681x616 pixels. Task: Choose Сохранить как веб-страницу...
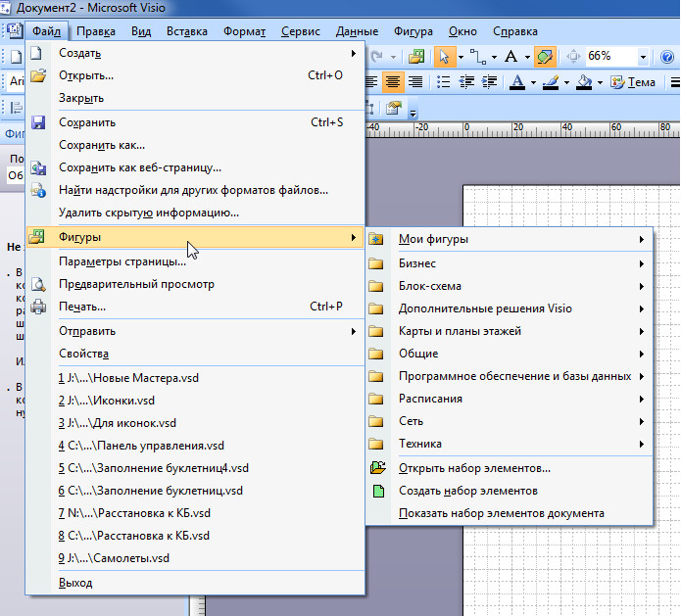pyautogui.click(x=195, y=167)
